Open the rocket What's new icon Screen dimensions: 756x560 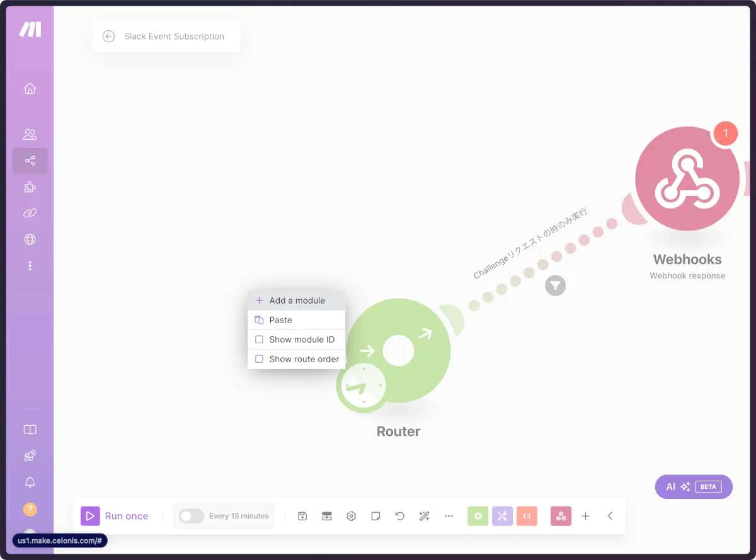[x=30, y=456]
